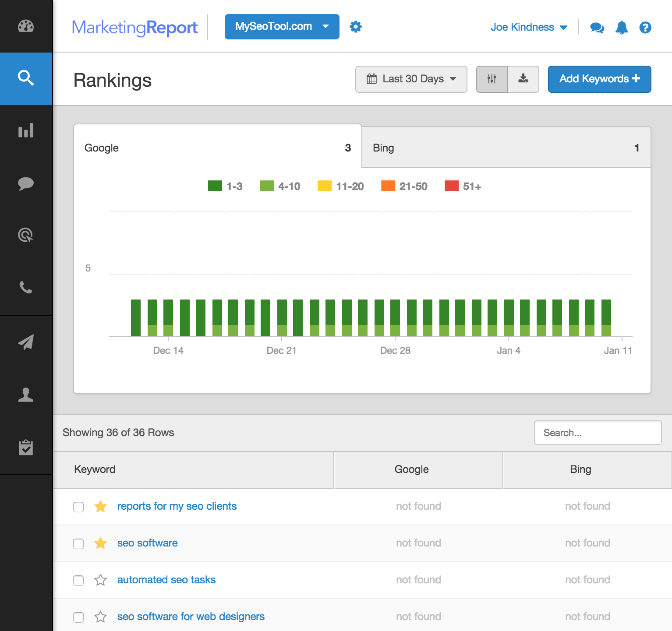The image size is (672, 631).
Task: Select the phone call tracking sidebar icon
Action: click(x=26, y=288)
